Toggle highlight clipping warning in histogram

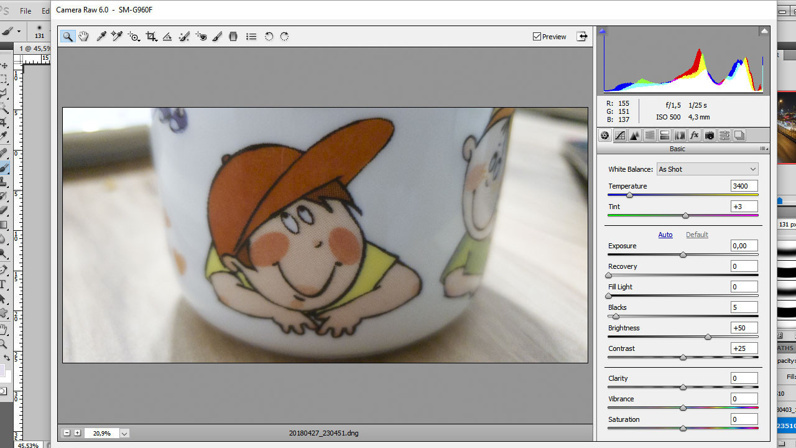[x=764, y=31]
